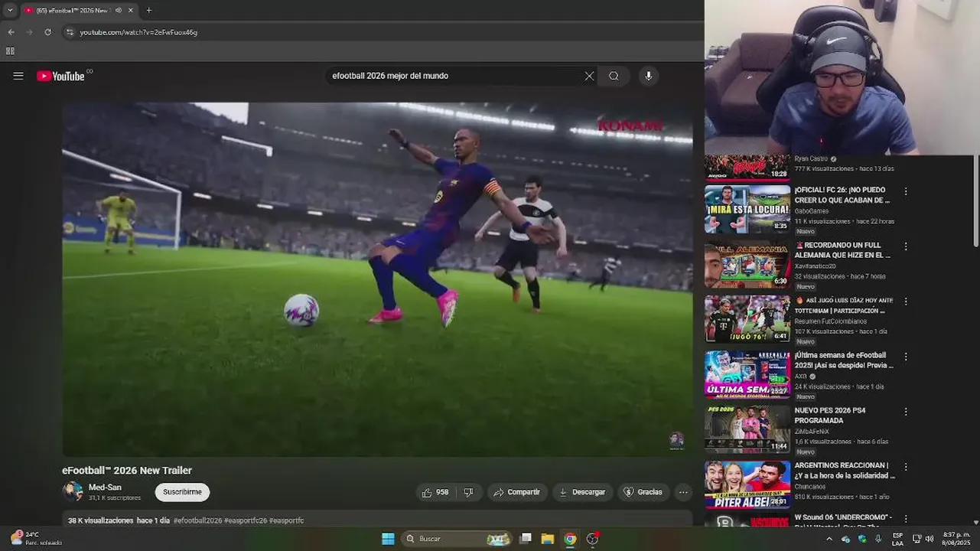The height and width of the screenshot is (551, 980).
Task: Show hidden system tray icons chevron
Action: coord(829,539)
